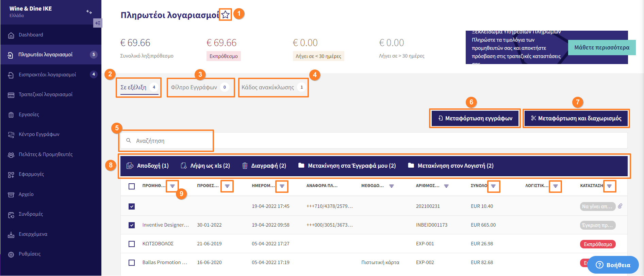Click Μετακίνηση στα Έγγραφά μου (2)
This screenshot has width=644, height=276.
tap(347, 166)
